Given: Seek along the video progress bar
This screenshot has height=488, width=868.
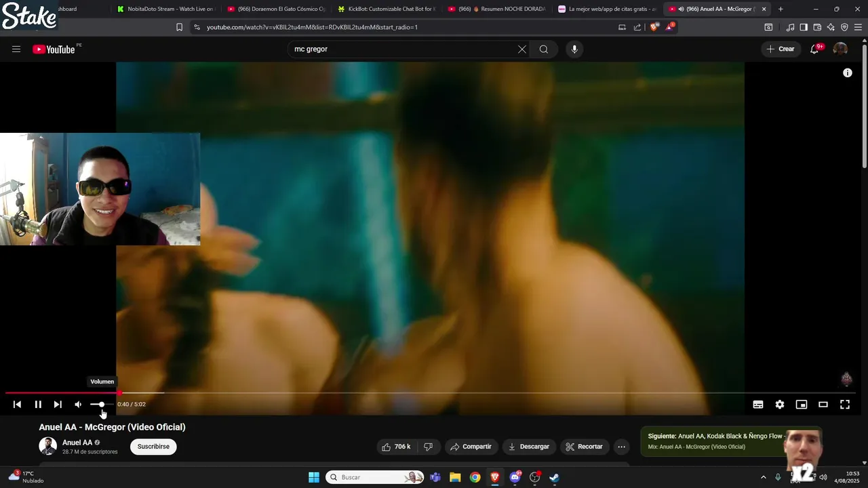Looking at the screenshot, I should coord(430,392).
